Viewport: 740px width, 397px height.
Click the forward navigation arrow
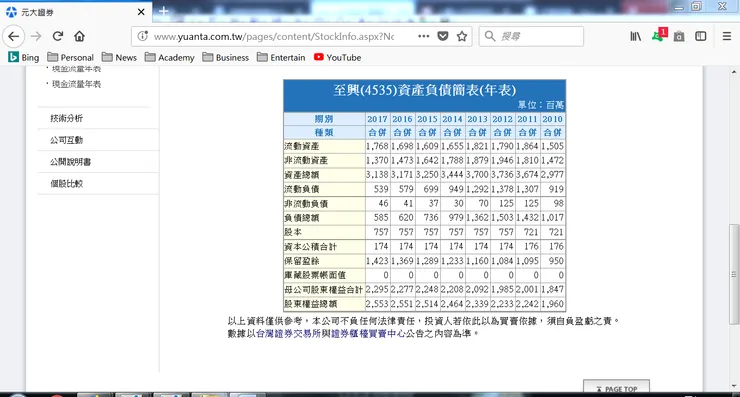coord(36,36)
